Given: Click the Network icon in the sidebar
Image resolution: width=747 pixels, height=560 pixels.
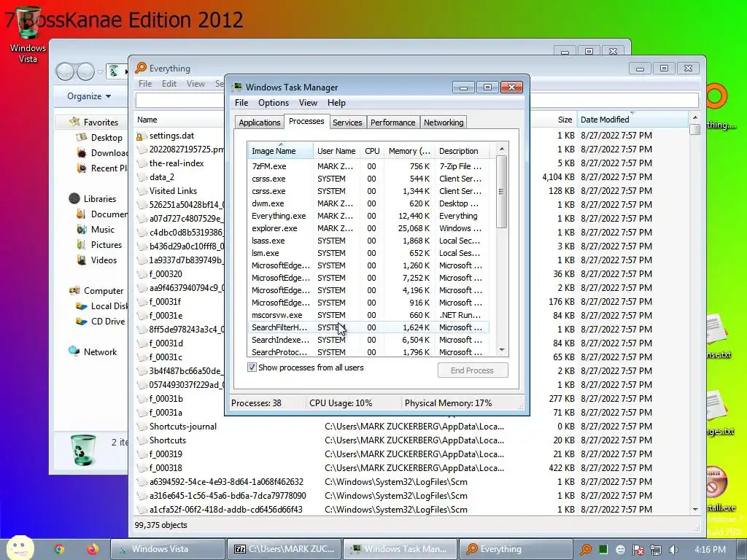Looking at the screenshot, I should click(74, 351).
